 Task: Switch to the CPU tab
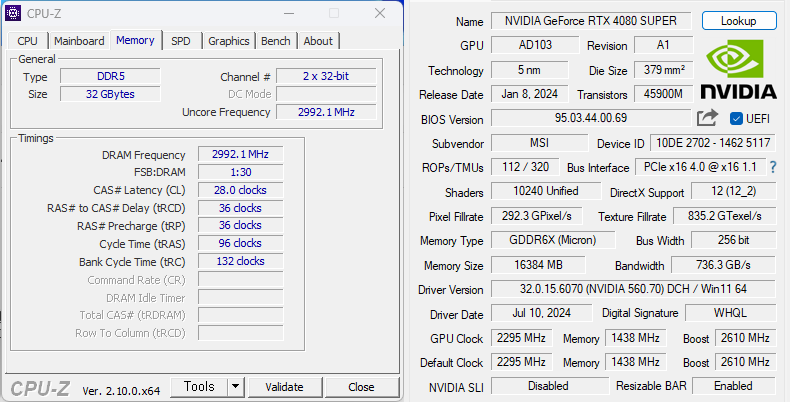27,41
